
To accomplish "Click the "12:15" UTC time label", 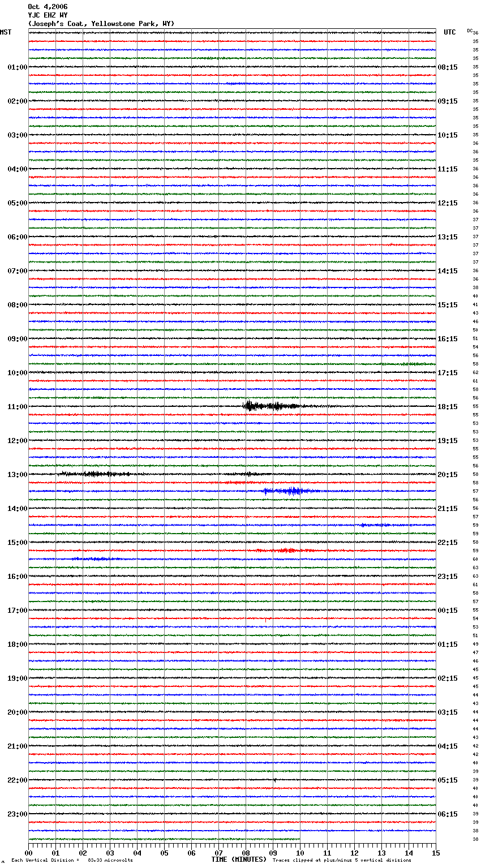I will (x=448, y=203).
